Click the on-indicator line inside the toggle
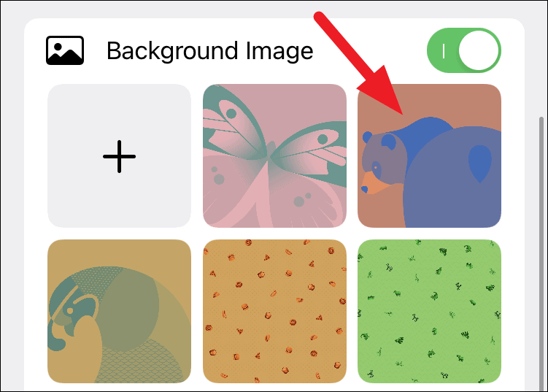The image size is (548, 392). (x=444, y=50)
